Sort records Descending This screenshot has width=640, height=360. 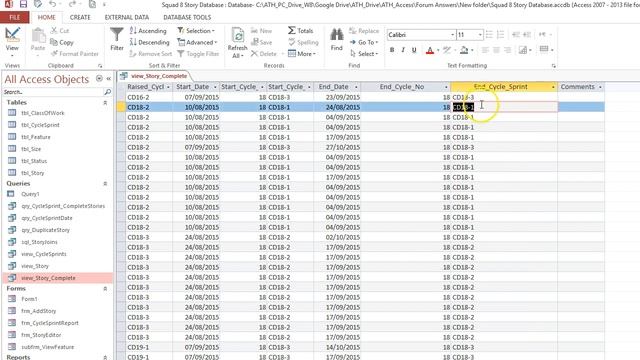click(x=149, y=42)
